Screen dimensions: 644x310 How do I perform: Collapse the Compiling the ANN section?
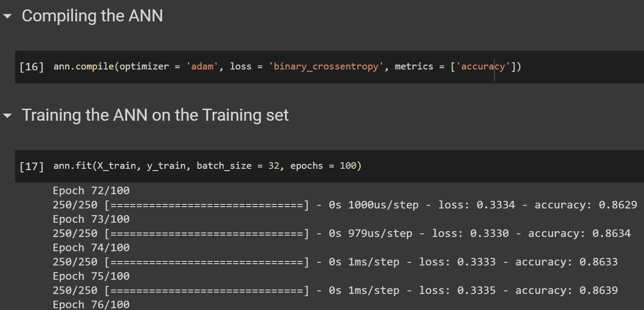pyautogui.click(x=7, y=16)
